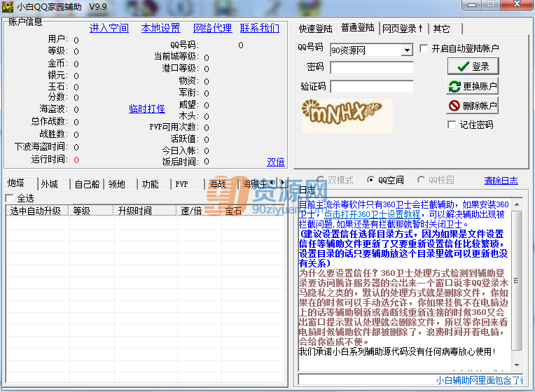Viewport: 535px width, 392px height.
Task: Switch to the 快速登陆 tab
Action: (x=316, y=29)
